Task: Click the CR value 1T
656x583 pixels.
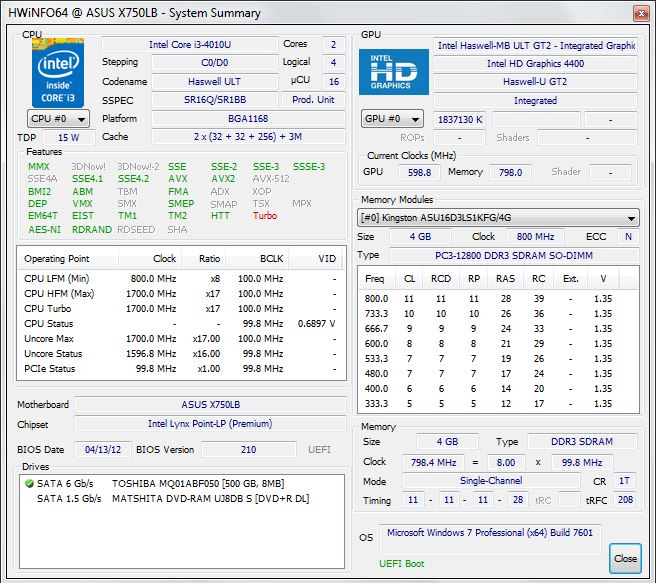Action: pos(624,481)
